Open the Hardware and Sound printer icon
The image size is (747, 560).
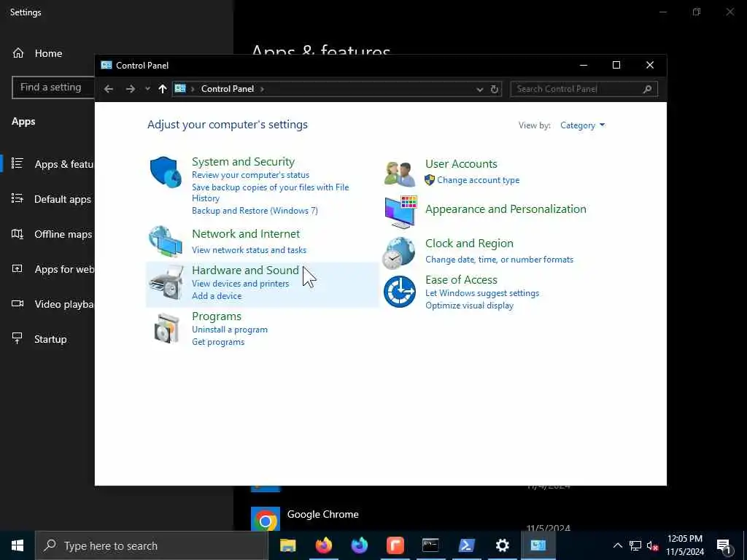166,283
